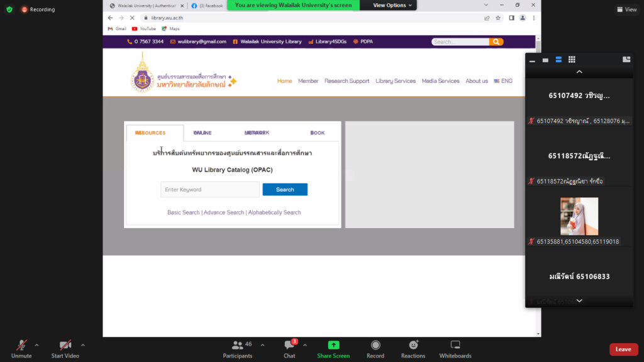Start video with the camera button
644x362 pixels.
[x=65, y=346]
